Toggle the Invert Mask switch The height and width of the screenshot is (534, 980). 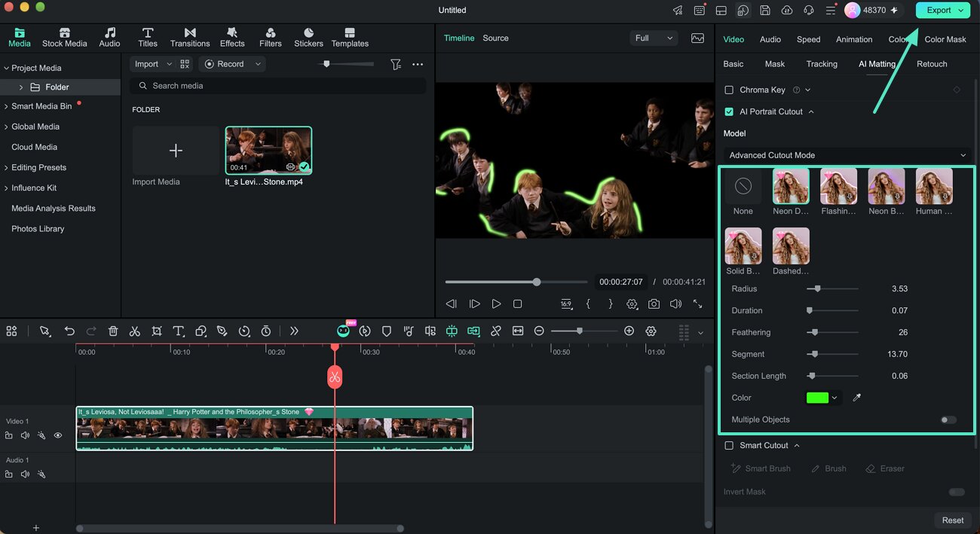[x=957, y=492]
